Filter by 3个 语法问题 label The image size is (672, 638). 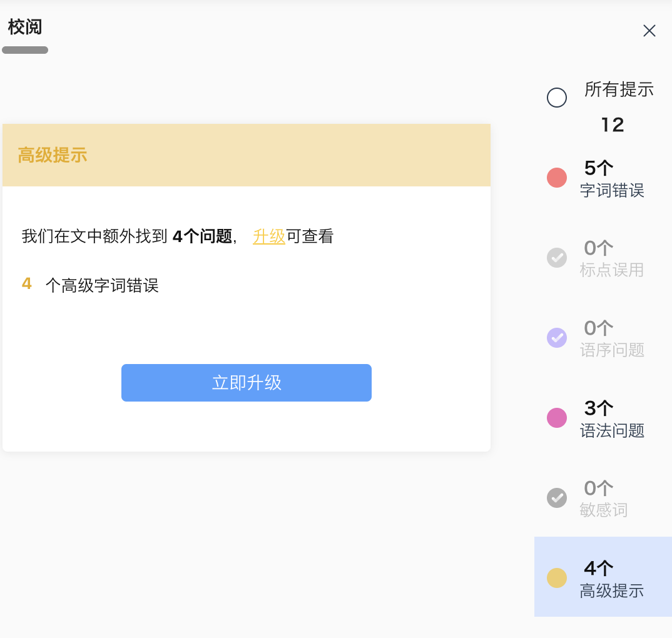(x=611, y=419)
